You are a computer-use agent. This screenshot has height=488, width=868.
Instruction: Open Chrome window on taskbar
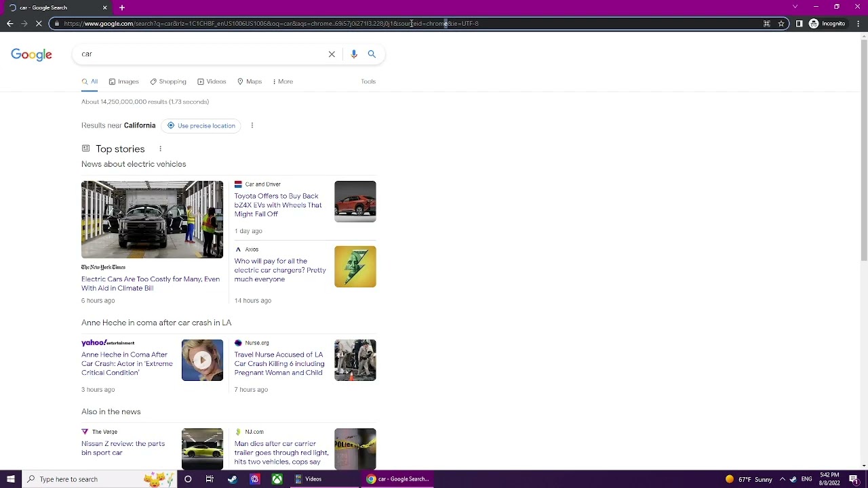tap(397, 479)
